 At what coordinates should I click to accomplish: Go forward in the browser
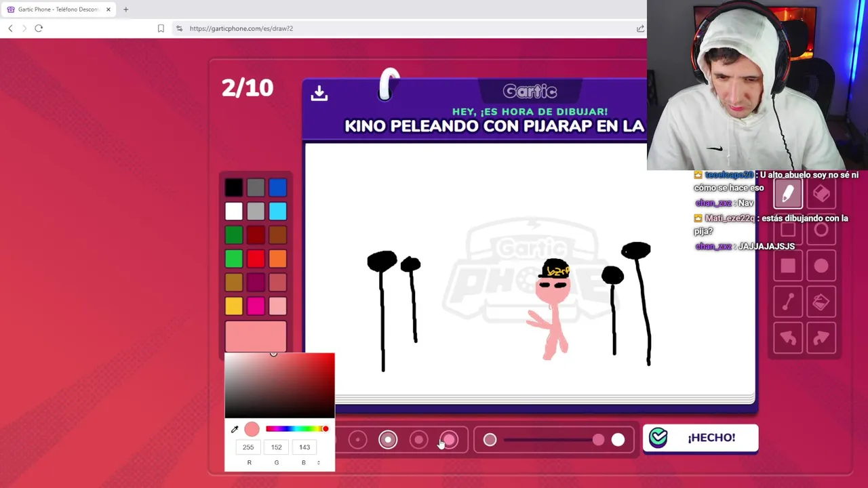pyautogui.click(x=24, y=28)
